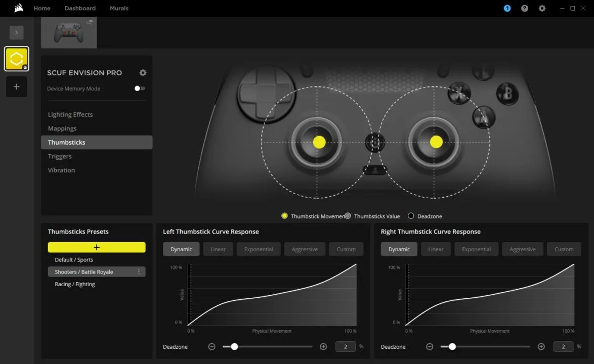Select the Thumbsticks Value radio button
Screen dimensions: 594x364
click(348, 215)
